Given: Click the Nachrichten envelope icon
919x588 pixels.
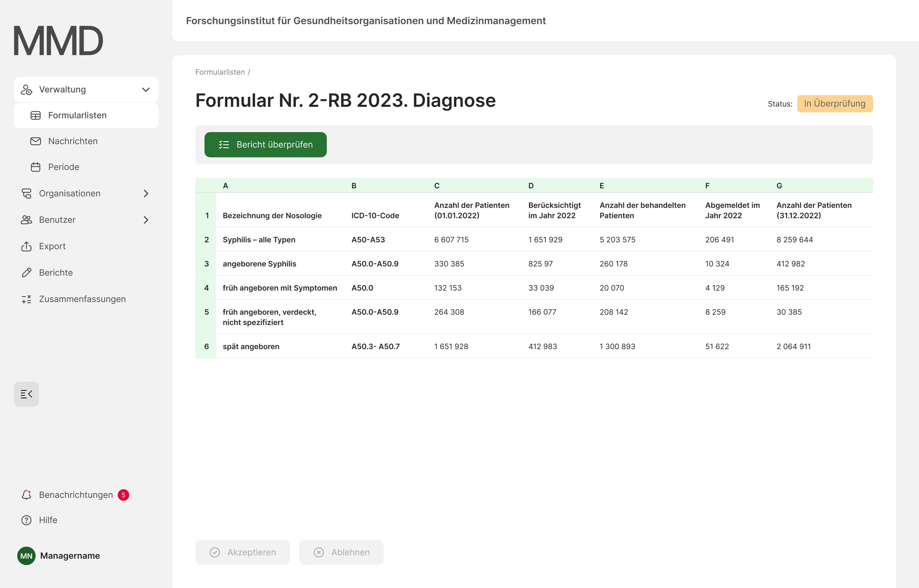Looking at the screenshot, I should click(36, 141).
